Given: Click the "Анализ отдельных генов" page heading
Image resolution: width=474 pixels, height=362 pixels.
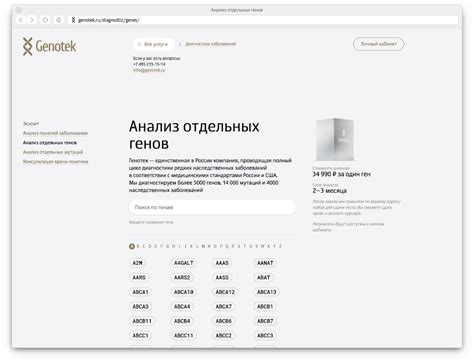Looking at the screenshot, I should 194,135.
